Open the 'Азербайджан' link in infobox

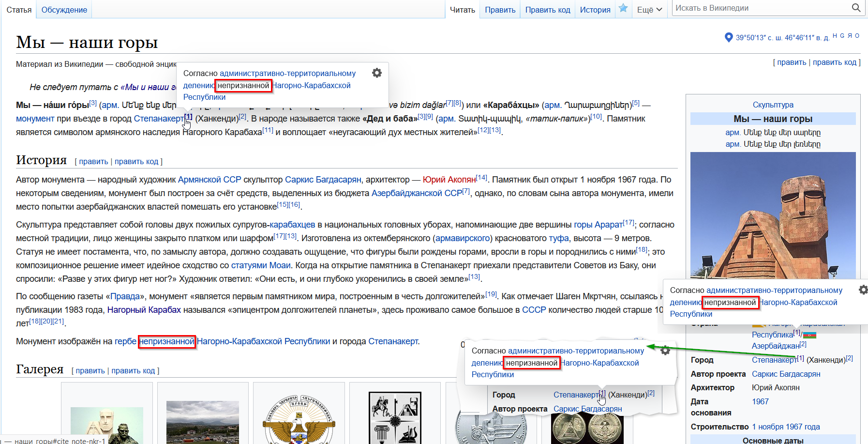pos(775,346)
